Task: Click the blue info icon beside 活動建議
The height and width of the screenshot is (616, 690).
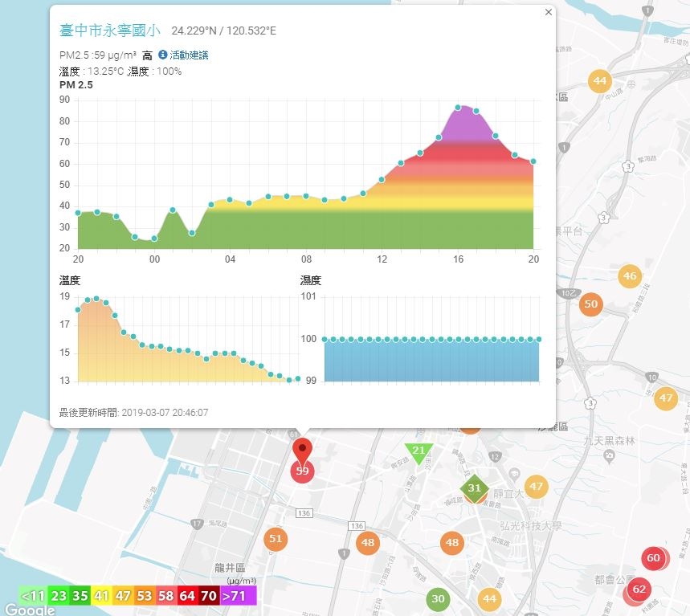Action: pyautogui.click(x=162, y=55)
